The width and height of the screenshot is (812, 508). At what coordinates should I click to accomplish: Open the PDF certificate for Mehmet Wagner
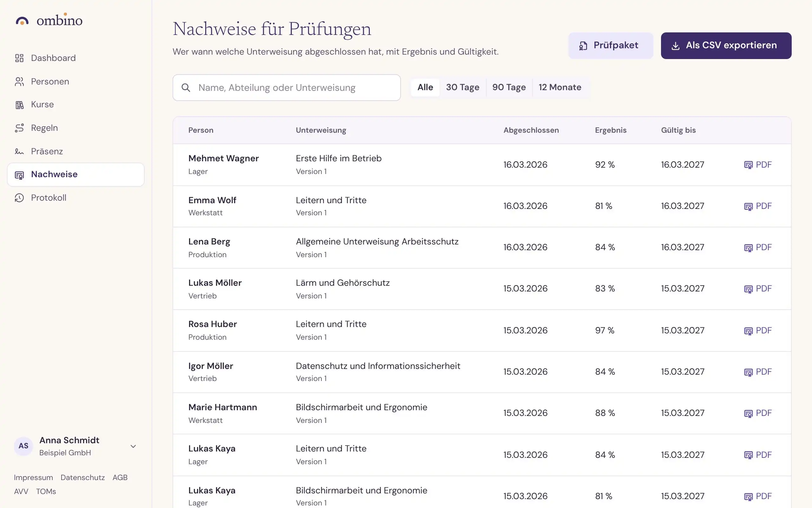pyautogui.click(x=758, y=165)
